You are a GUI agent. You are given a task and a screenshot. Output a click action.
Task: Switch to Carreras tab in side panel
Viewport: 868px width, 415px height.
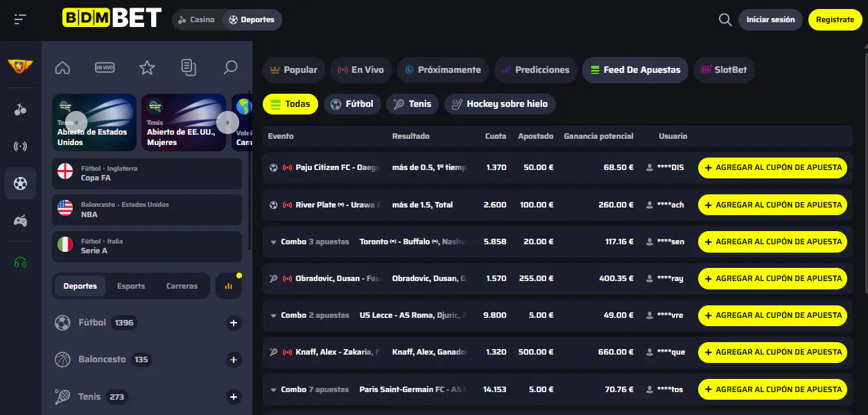[x=182, y=286]
